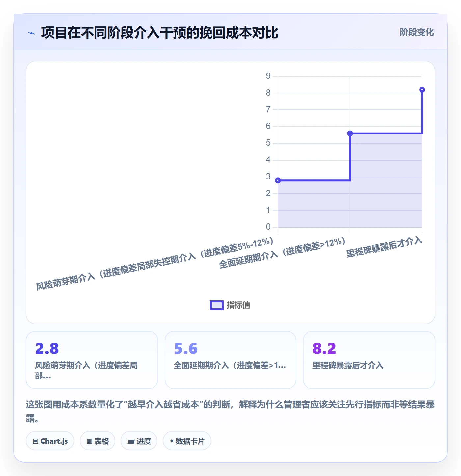Open the 8.2 里程碑暴露后才介入 data card
Viewport: 461px width, 476px height.
(x=369, y=360)
